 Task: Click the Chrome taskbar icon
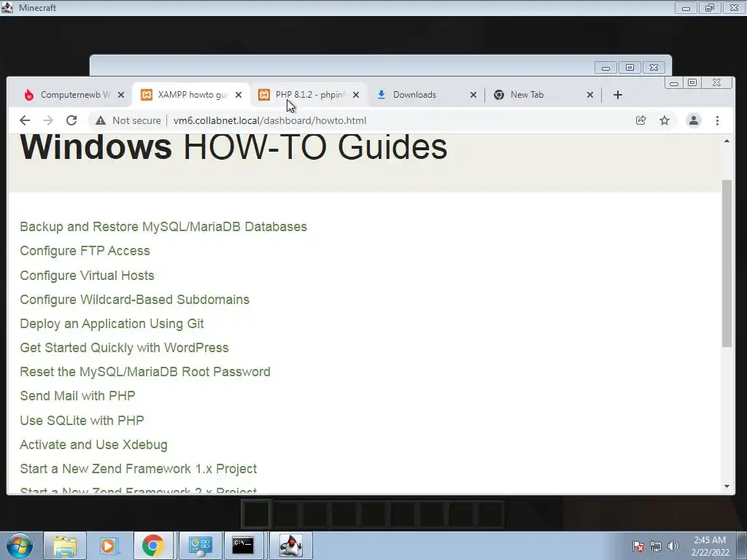pyautogui.click(x=153, y=545)
